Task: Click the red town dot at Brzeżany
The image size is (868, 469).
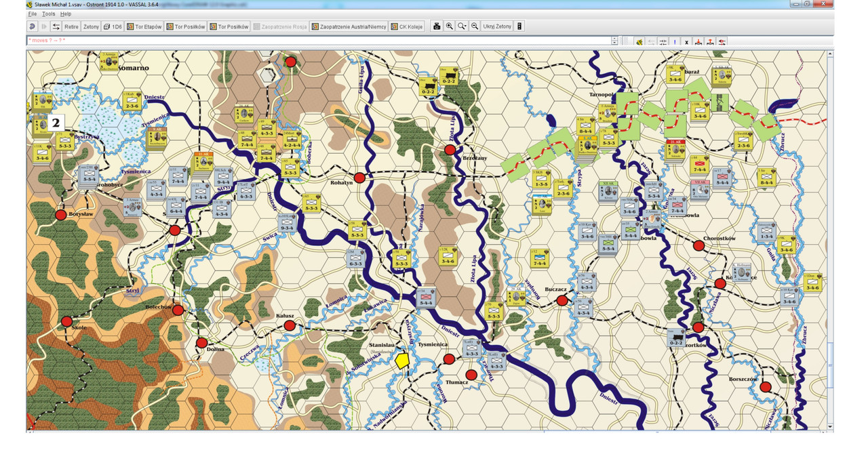Action: click(450, 150)
